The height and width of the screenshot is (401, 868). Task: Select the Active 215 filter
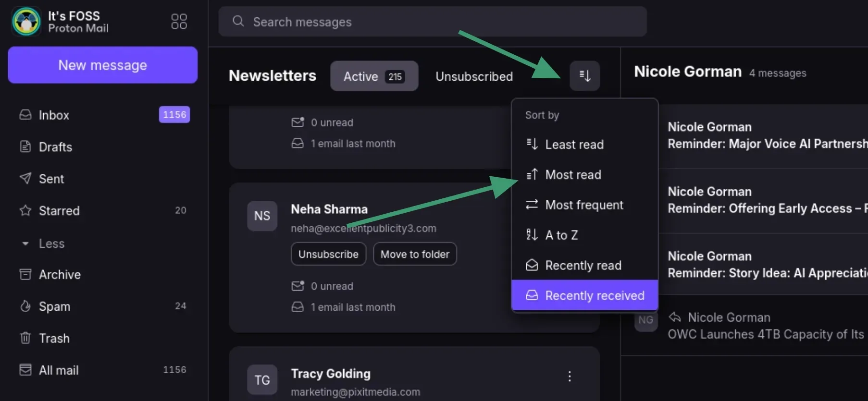coord(374,76)
